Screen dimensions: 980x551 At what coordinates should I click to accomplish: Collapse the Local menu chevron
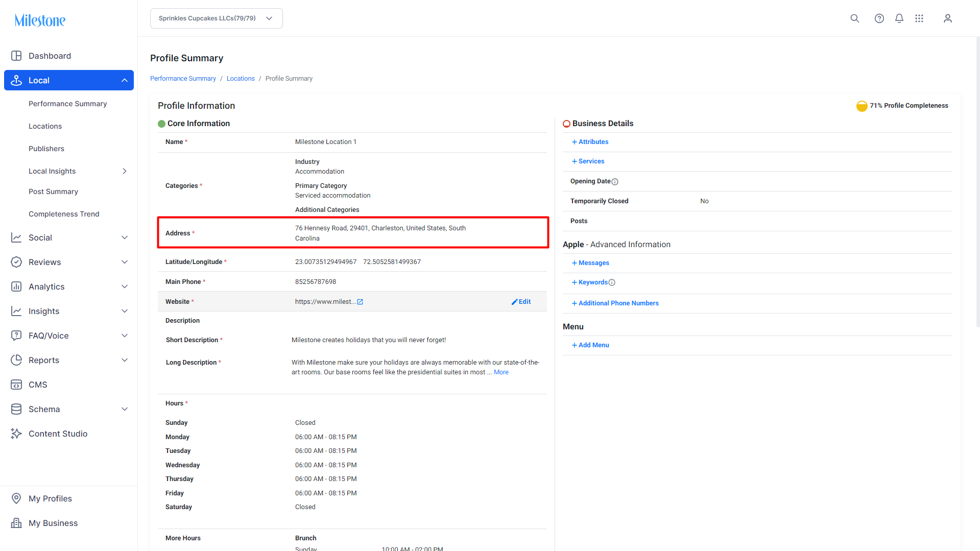click(x=125, y=80)
